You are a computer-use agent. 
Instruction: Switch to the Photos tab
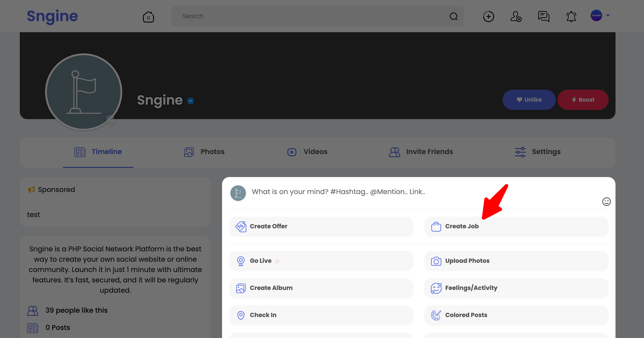pos(204,152)
